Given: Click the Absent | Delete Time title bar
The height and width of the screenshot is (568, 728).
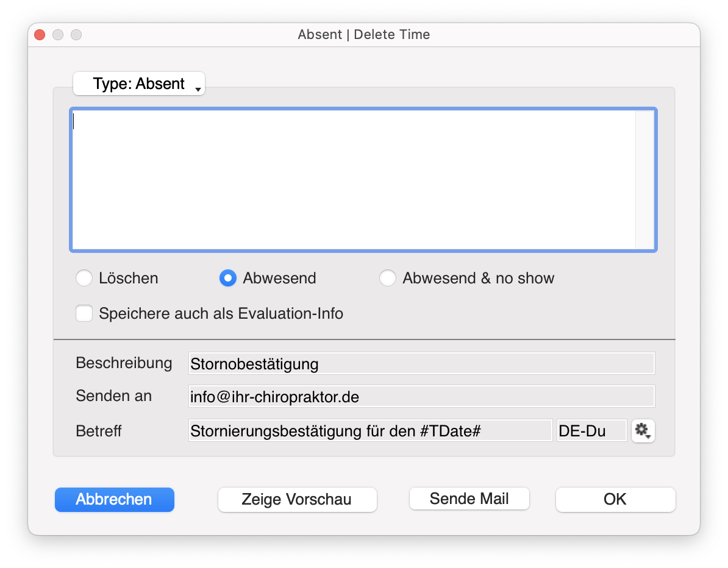Looking at the screenshot, I should [363, 35].
